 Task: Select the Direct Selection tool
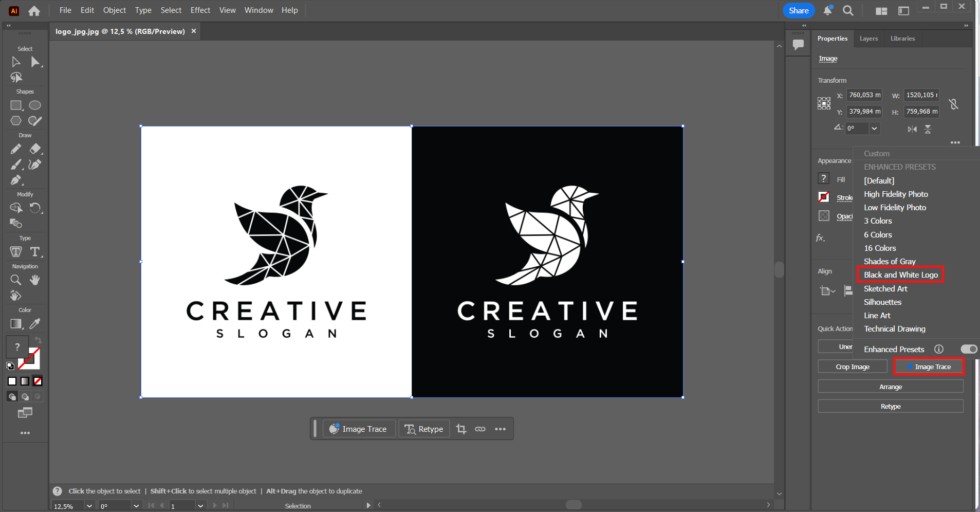[35, 62]
